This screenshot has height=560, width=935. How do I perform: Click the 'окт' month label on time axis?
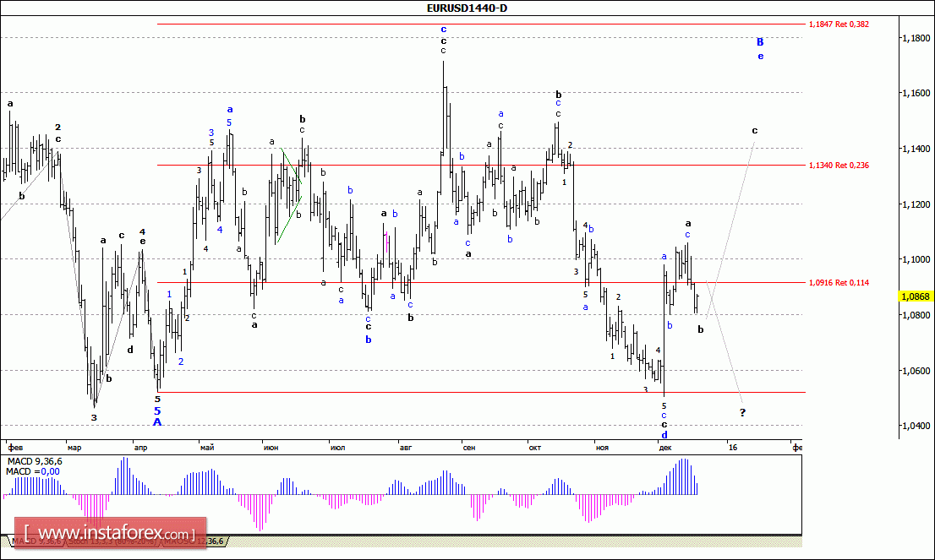pos(535,448)
